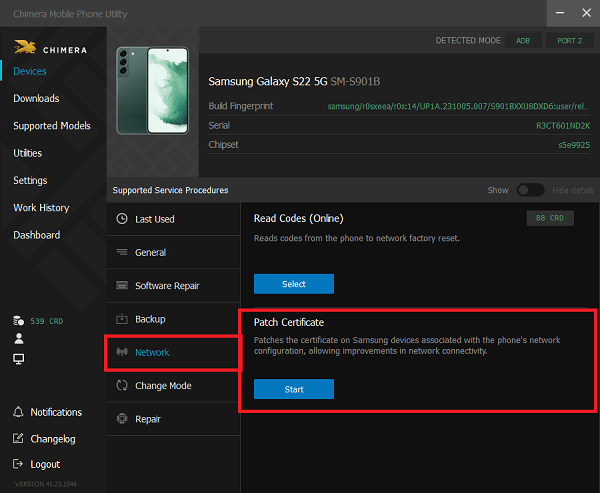Click Select under Read Codes (Online)
Image resolution: width=600 pixels, height=493 pixels.
tap(294, 284)
